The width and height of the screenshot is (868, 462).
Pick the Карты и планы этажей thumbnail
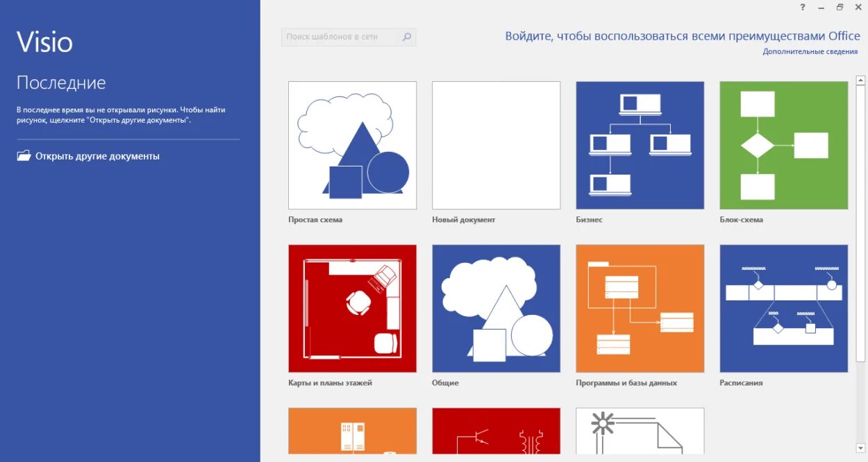tap(352, 308)
